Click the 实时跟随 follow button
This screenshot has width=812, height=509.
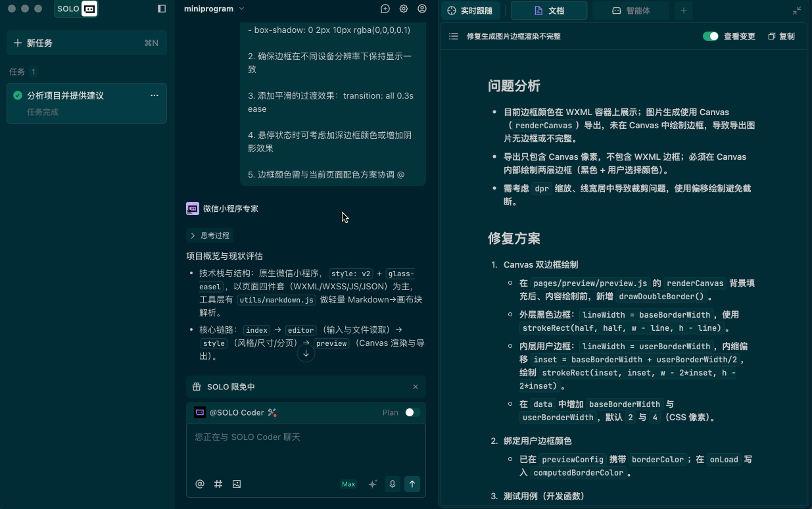click(471, 11)
